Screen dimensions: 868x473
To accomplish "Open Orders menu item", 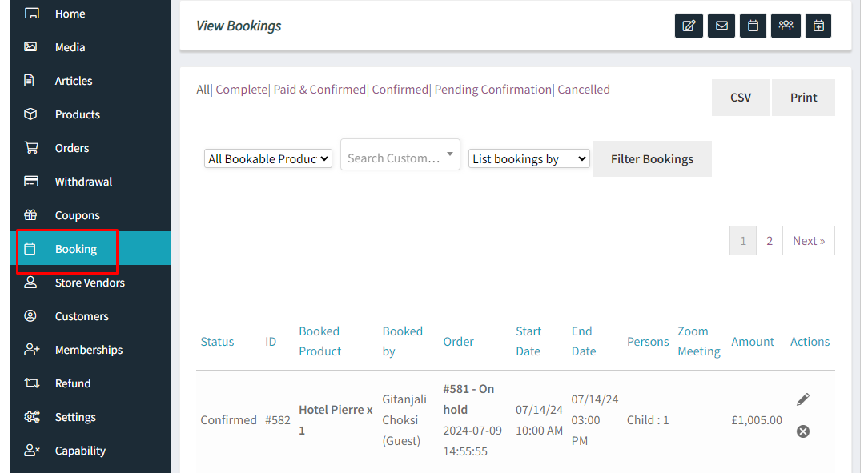I will [x=72, y=148].
